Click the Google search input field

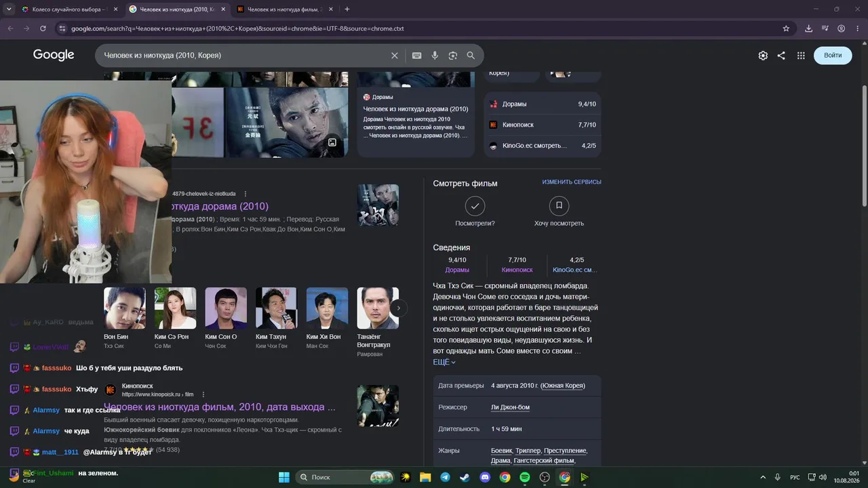(244, 56)
